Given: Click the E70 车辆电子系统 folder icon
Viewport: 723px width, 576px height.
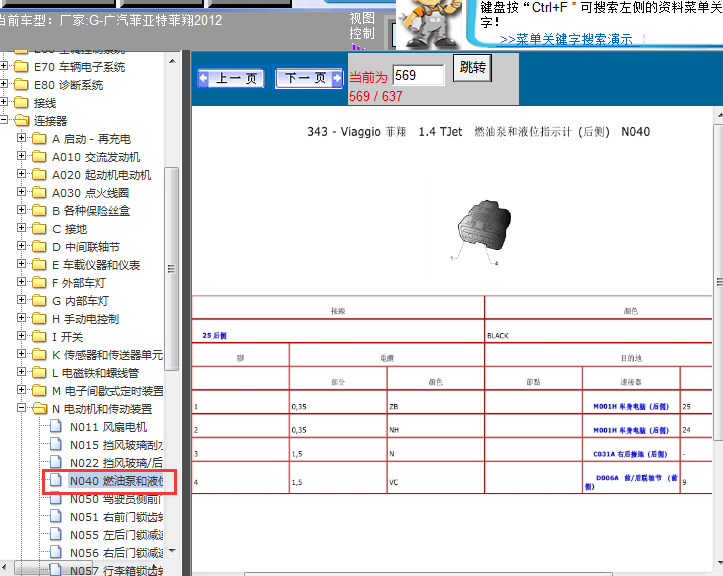Looking at the screenshot, I should 21,67.
